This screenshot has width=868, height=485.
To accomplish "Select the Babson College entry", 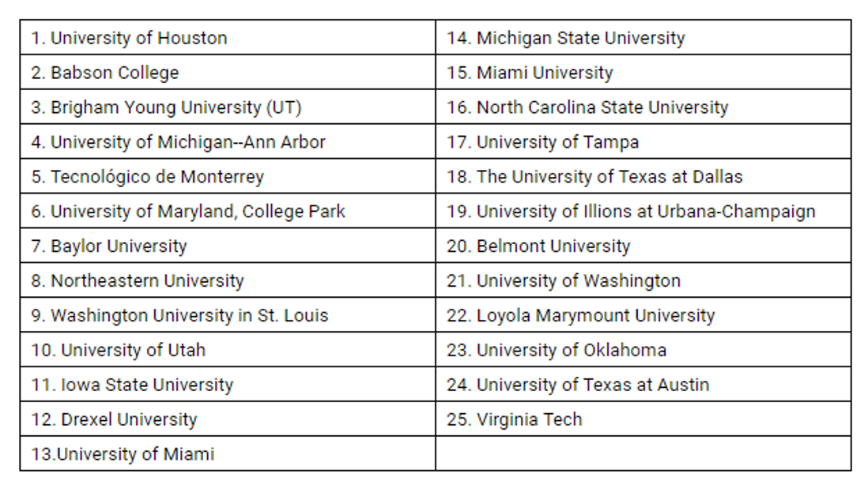I will point(105,73).
